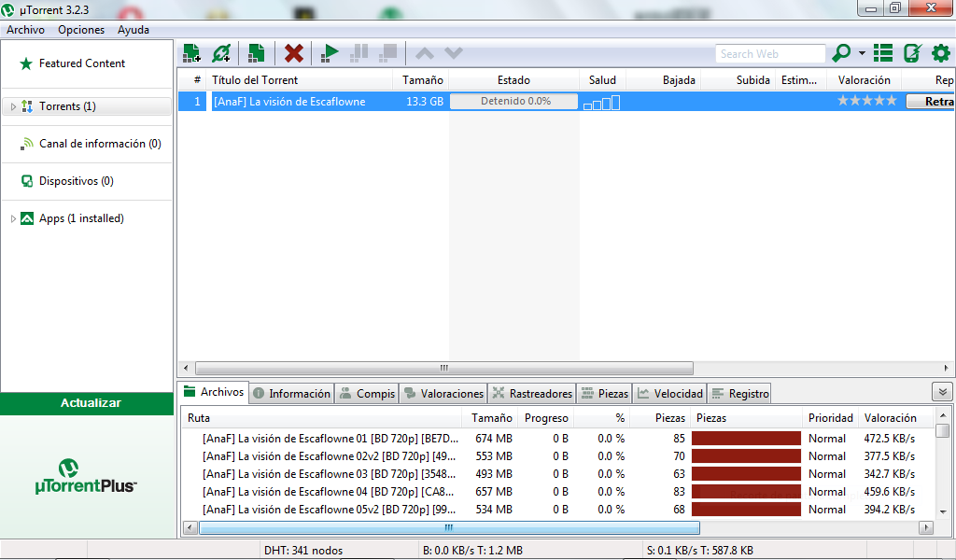Switch to the Información tab

292,394
